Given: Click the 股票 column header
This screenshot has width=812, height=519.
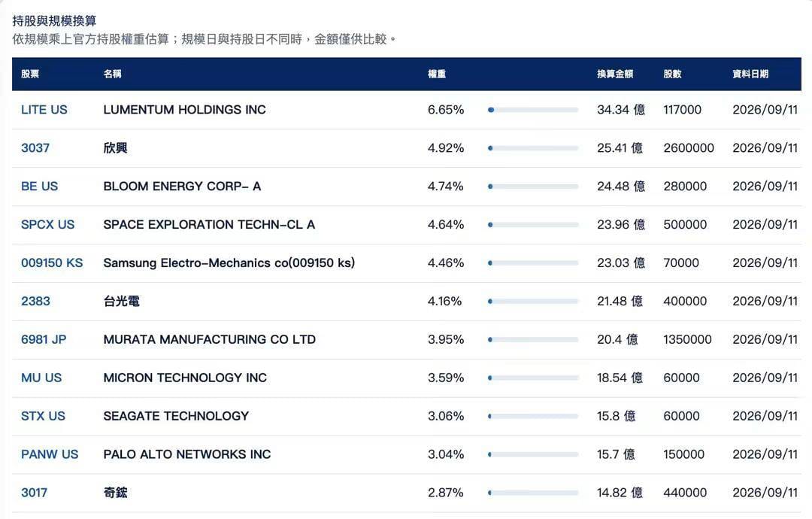Looking at the screenshot, I should 30,74.
